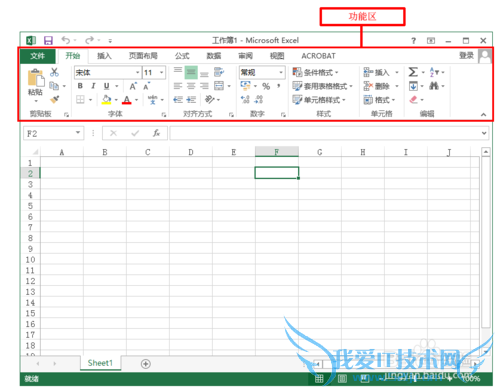Screen dimensions: 500x392
Task: Align text to the right
Action: [204, 86]
